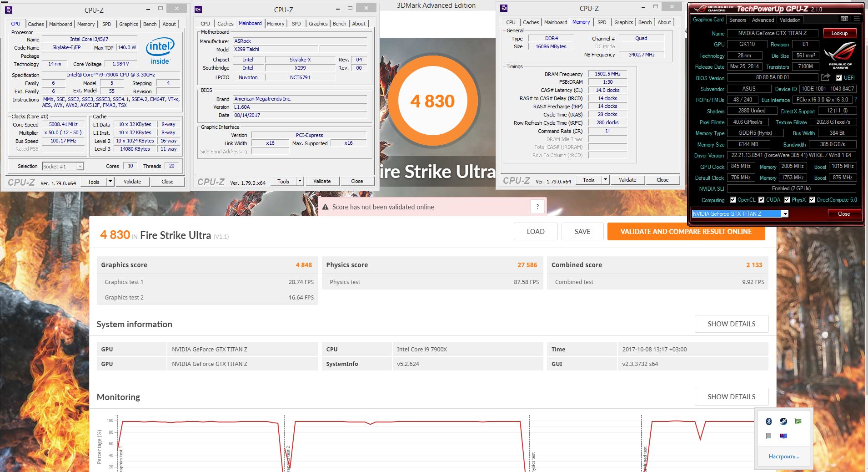868x472 pixels.
Task: Click the Intel Core i9 7900X CPU cell
Action: [468, 349]
